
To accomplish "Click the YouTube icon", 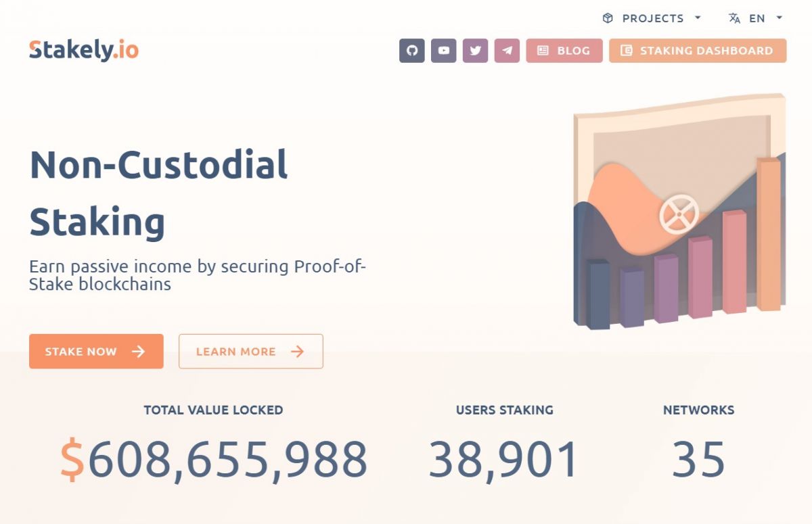I will (x=443, y=51).
